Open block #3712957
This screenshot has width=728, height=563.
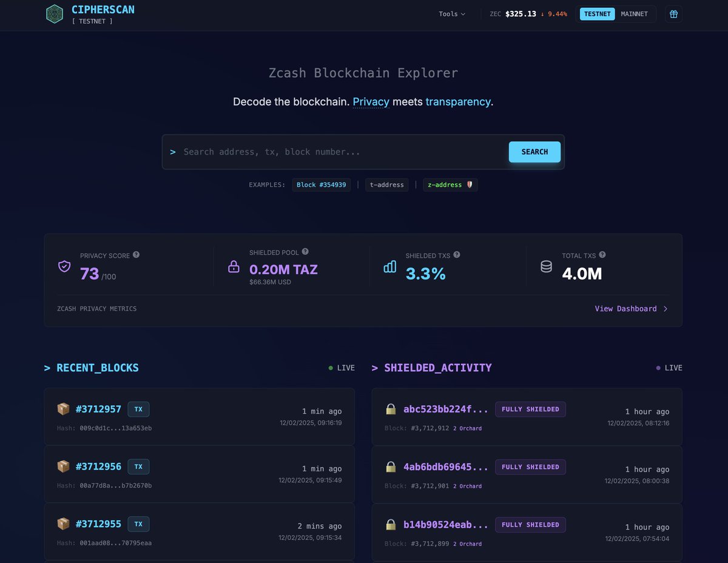click(x=98, y=410)
